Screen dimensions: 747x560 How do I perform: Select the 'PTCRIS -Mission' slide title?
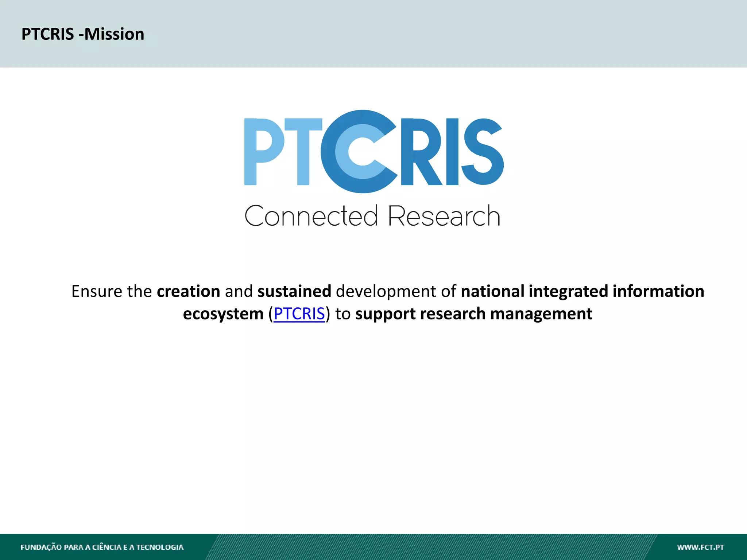coord(83,34)
